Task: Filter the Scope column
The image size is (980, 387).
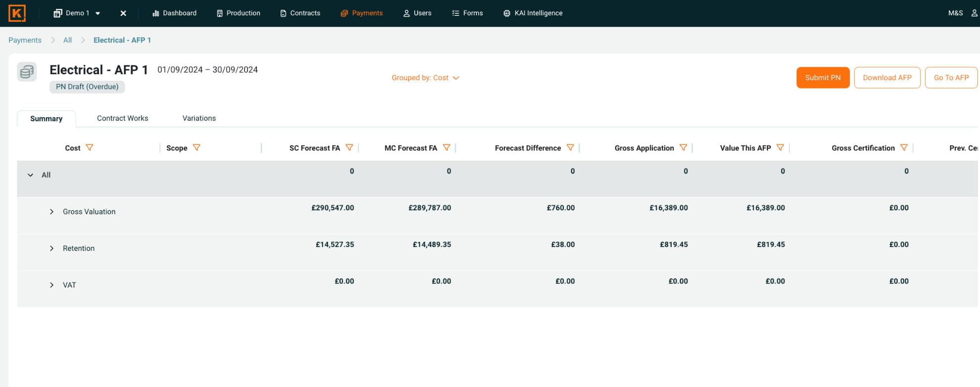Action: click(196, 147)
